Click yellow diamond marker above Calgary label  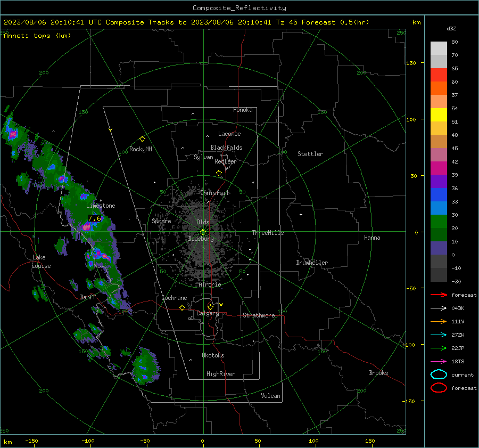coord(210,307)
